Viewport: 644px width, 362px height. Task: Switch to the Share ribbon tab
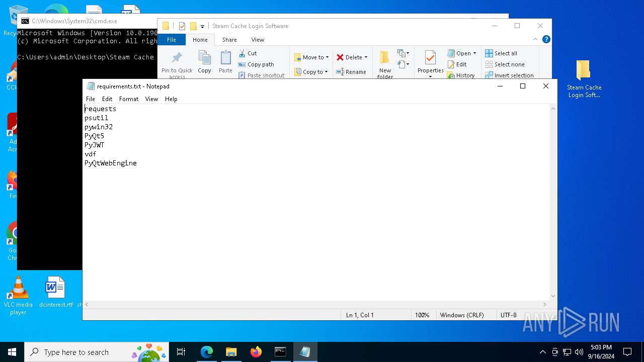coord(229,40)
